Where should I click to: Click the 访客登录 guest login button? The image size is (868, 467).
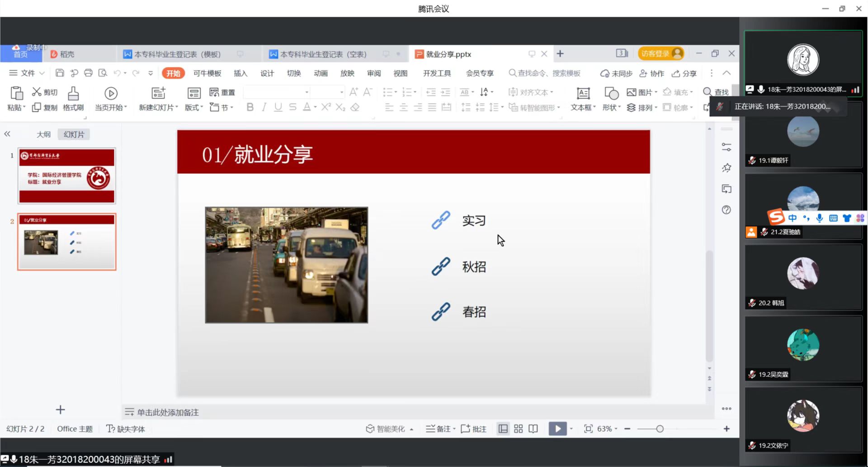(660, 53)
